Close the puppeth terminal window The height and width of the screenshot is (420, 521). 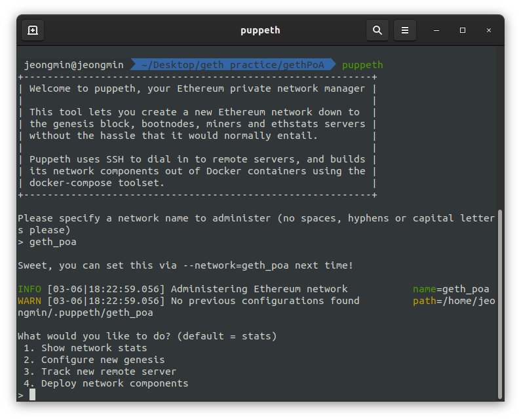pyautogui.click(x=489, y=30)
